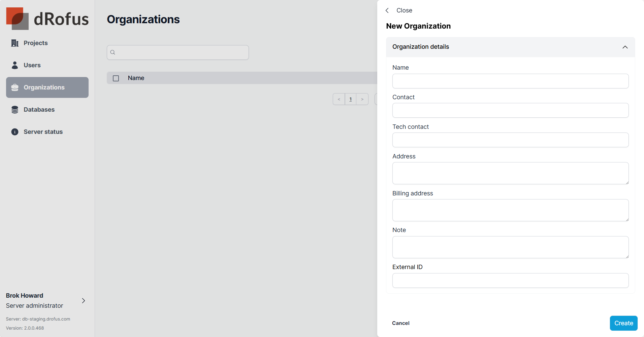
Task: Go to the next results page
Action: point(362,99)
